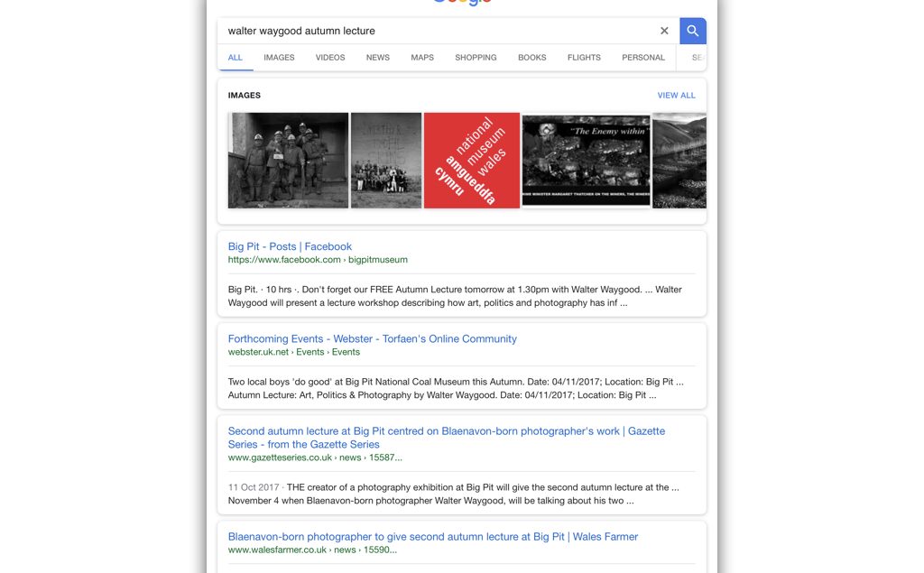Click the blue search magnifier button
The image size is (924, 573).
pyautogui.click(x=692, y=31)
